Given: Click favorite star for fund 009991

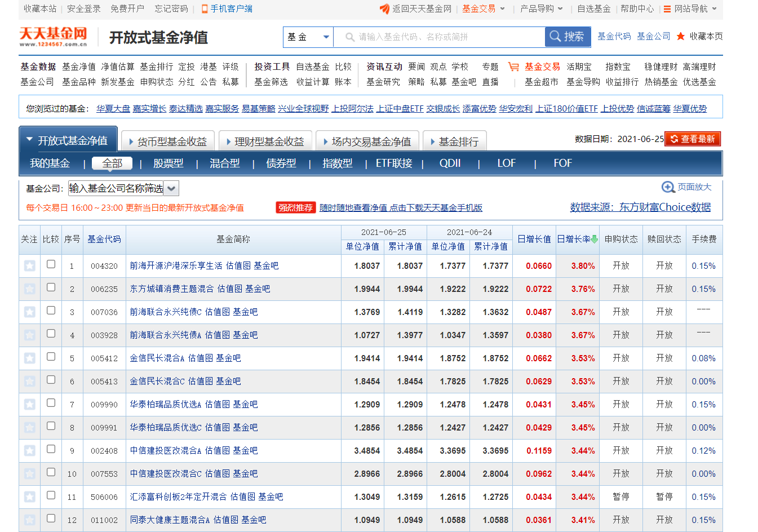Looking at the screenshot, I should pyautogui.click(x=30, y=428).
